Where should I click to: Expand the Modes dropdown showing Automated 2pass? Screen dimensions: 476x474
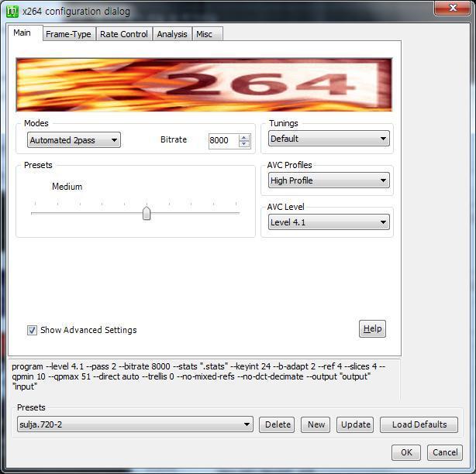74,140
